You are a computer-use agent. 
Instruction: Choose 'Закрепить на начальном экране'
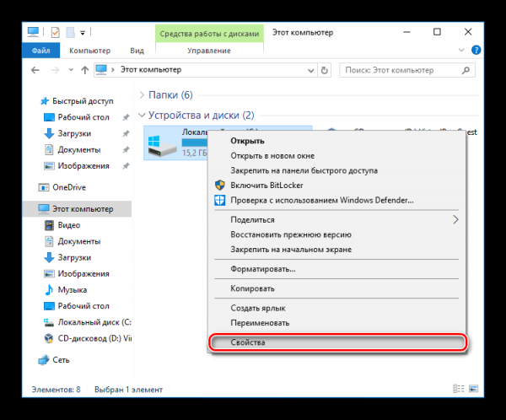click(336, 250)
